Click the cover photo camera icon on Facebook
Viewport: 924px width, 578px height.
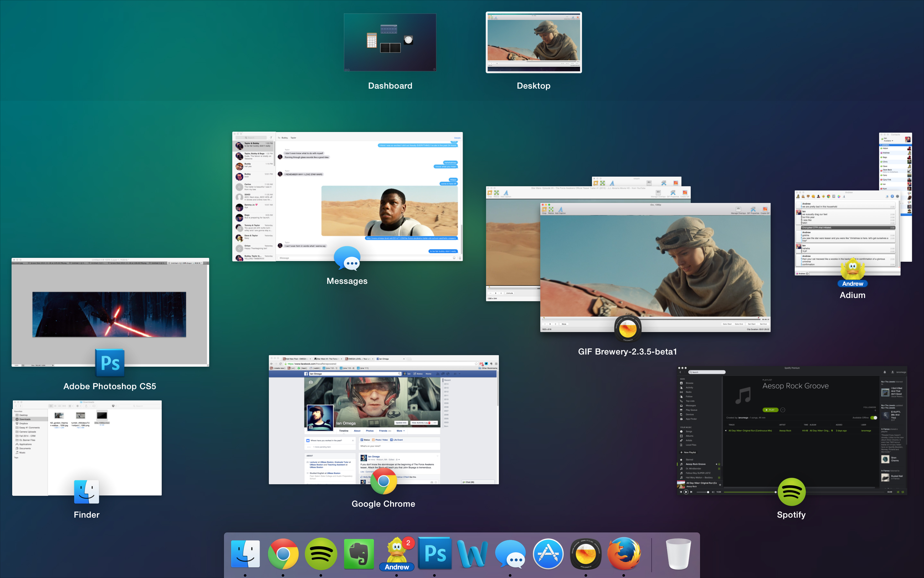point(311,382)
